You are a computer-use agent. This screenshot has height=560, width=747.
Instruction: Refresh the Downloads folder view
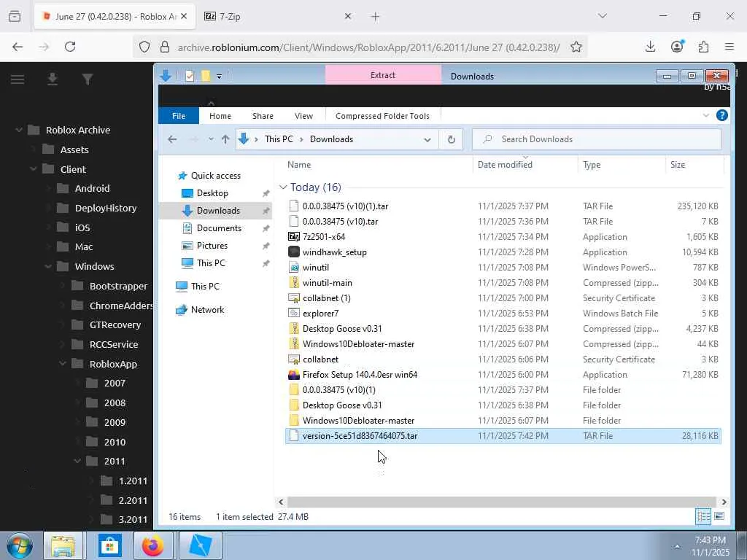[451, 139]
